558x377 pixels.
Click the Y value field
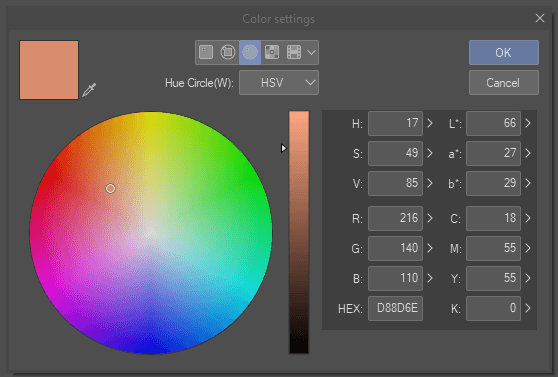493,278
